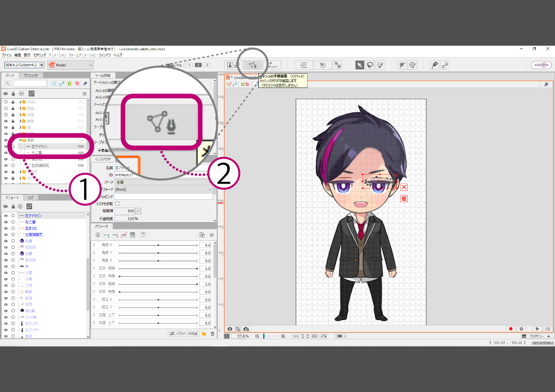
Task: Toggle visibility of 後ろ髪 in deformer list
Action: click(6, 311)
